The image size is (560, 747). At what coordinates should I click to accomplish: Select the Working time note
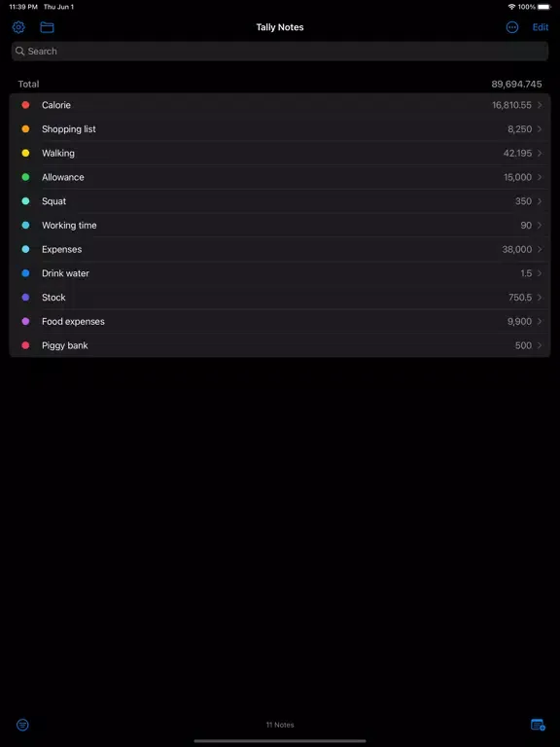tap(280, 226)
